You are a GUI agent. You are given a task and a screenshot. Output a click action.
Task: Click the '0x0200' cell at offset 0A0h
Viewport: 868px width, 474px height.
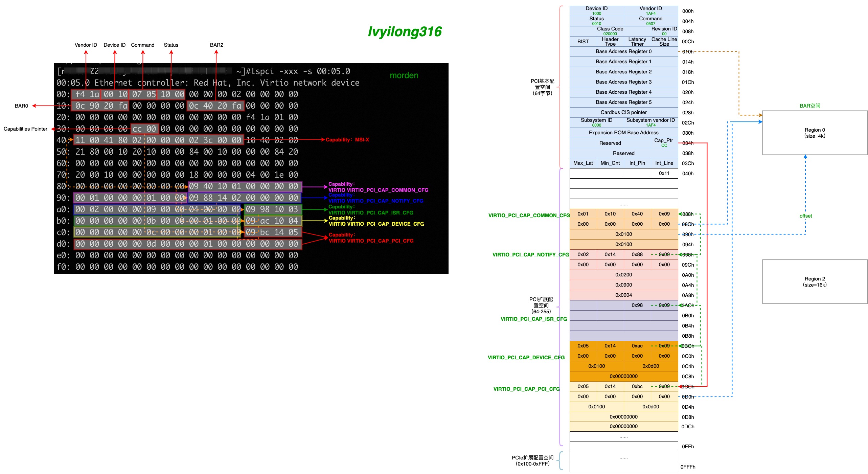click(x=623, y=275)
